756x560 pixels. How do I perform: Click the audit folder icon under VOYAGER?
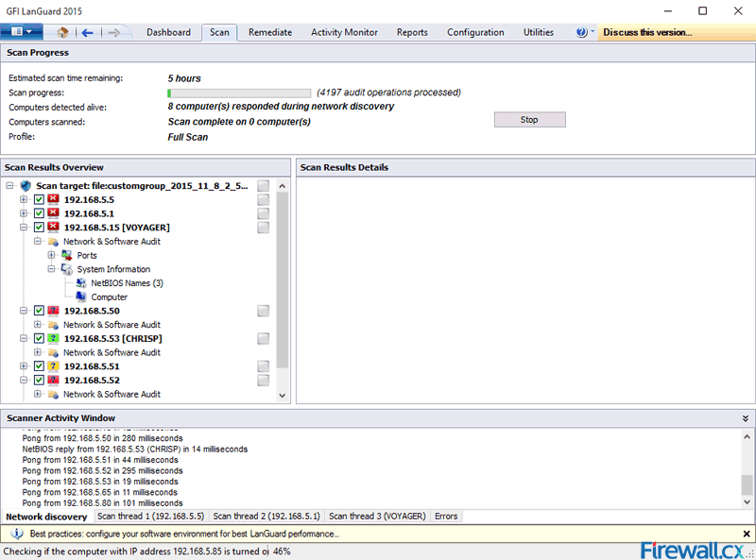[53, 242]
